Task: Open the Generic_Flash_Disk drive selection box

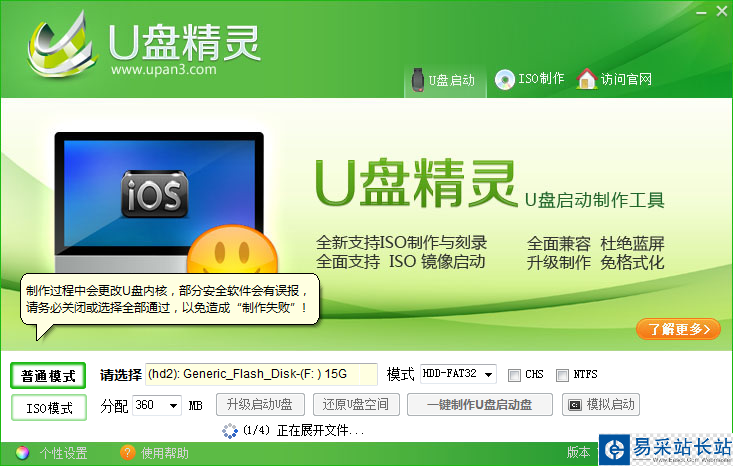Action: (261, 374)
